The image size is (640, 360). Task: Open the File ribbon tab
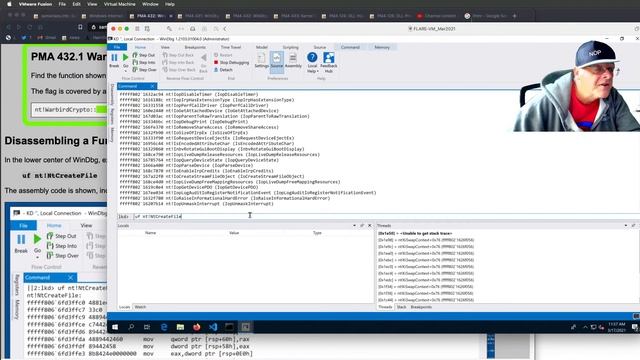(x=117, y=47)
